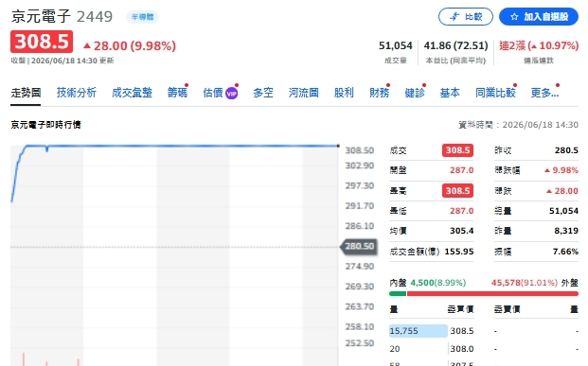Click the big 308.5 price badge
Viewport: 588px width, 366px height.
[42, 42]
